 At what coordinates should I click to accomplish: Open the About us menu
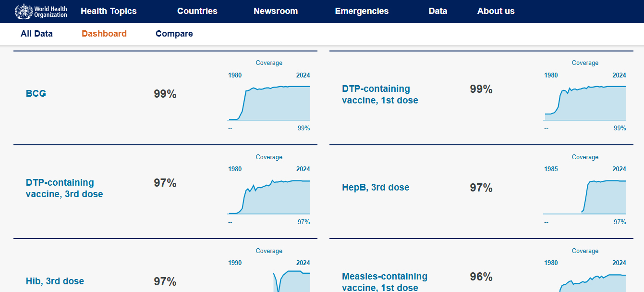(x=496, y=11)
